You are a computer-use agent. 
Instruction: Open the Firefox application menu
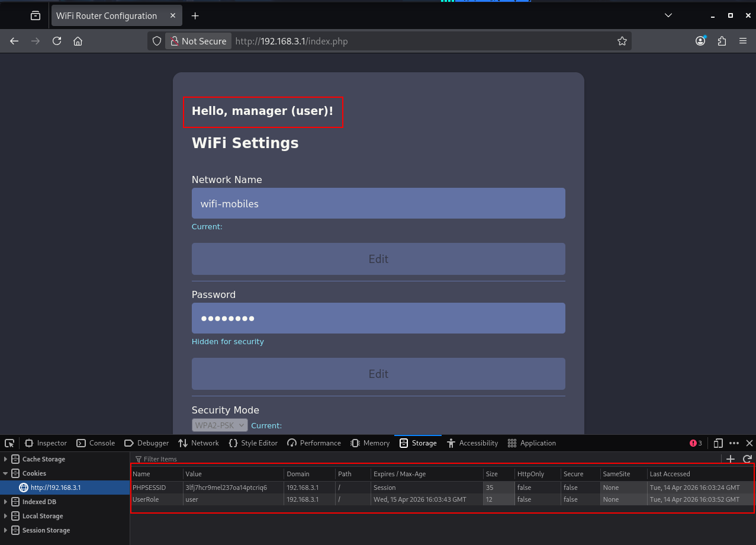[x=743, y=41]
